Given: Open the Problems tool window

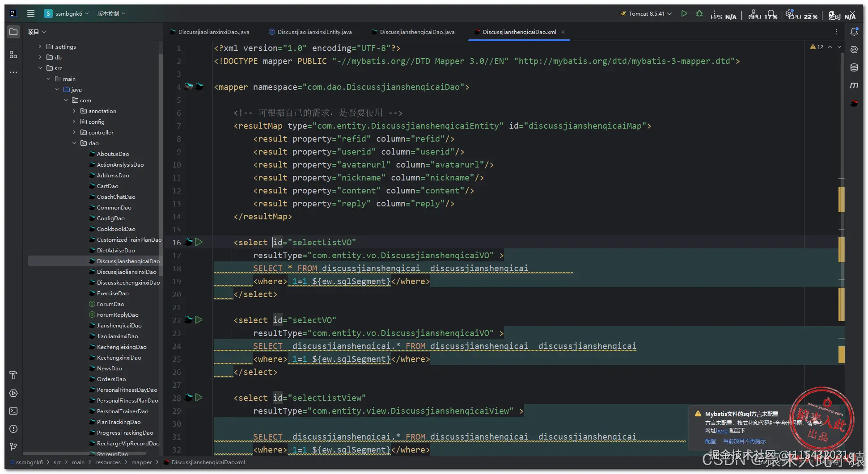Looking at the screenshot, I should click(x=13, y=429).
